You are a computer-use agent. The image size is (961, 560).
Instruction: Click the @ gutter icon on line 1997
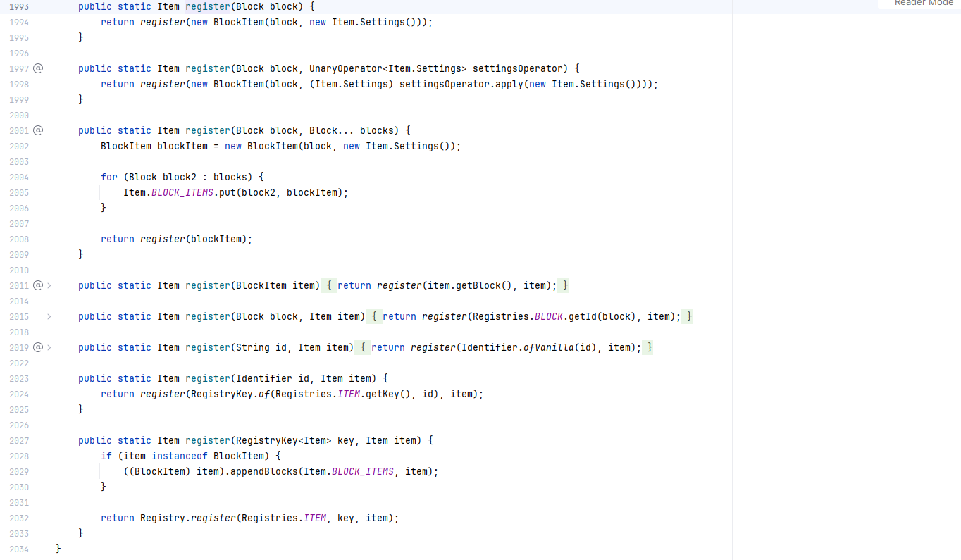(x=38, y=68)
